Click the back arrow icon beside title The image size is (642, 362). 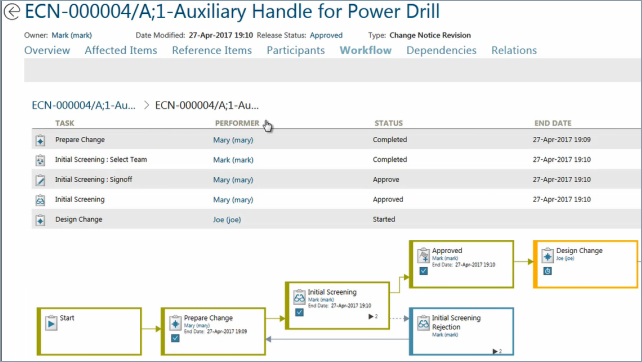[x=11, y=11]
